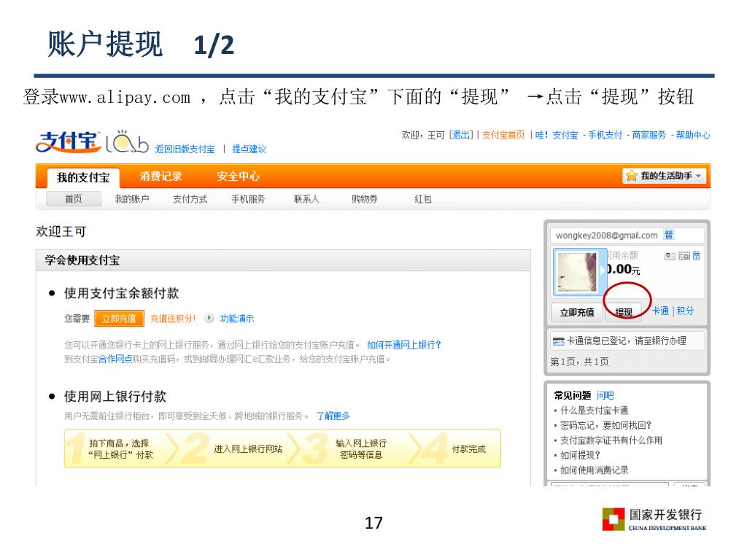Image resolution: width=747 pixels, height=560 pixels.
Task: Click the 积分 link
Action: [685, 311]
